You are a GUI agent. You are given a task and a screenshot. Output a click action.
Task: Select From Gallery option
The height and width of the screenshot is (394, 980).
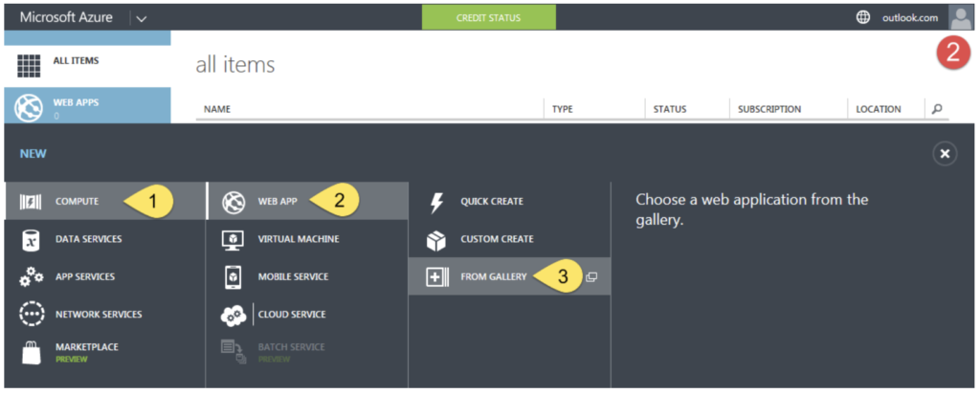(x=509, y=276)
